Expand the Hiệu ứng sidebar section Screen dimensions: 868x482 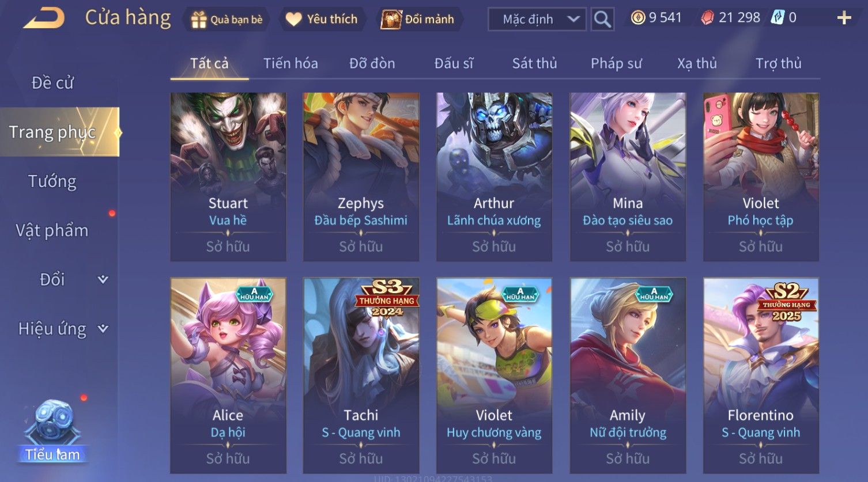[62, 329]
